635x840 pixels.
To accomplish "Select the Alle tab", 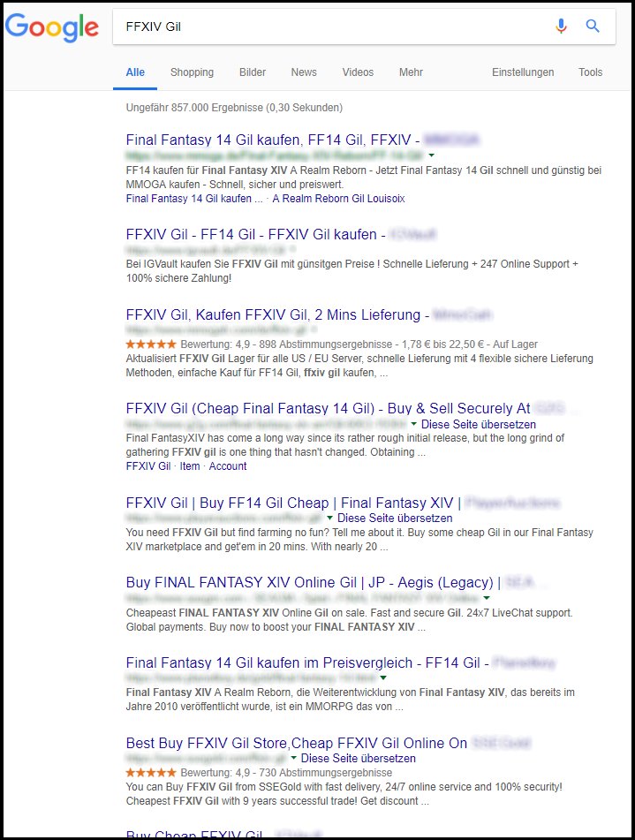I will (x=135, y=72).
